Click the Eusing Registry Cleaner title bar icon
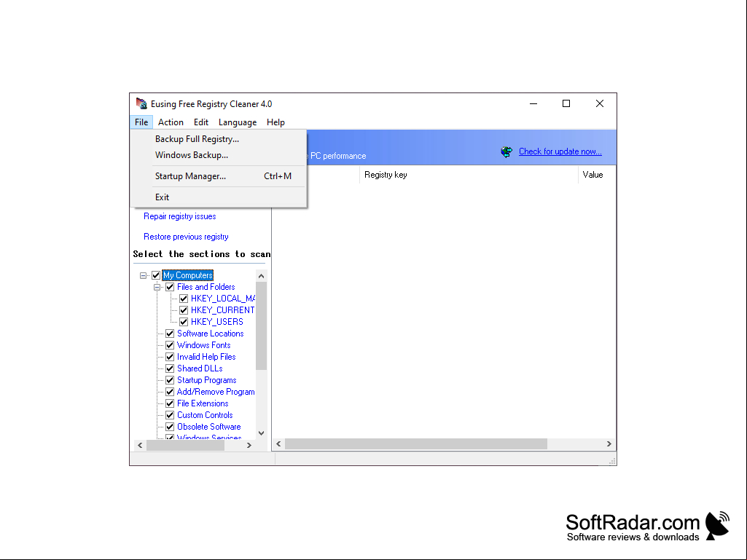Viewport: 747px width, 560px height. (x=141, y=103)
